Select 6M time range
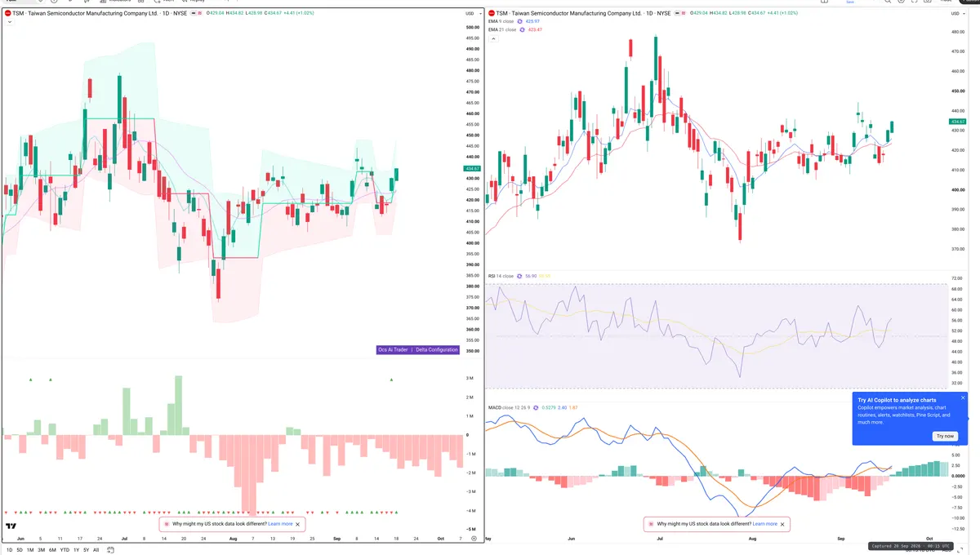 click(x=52, y=550)
